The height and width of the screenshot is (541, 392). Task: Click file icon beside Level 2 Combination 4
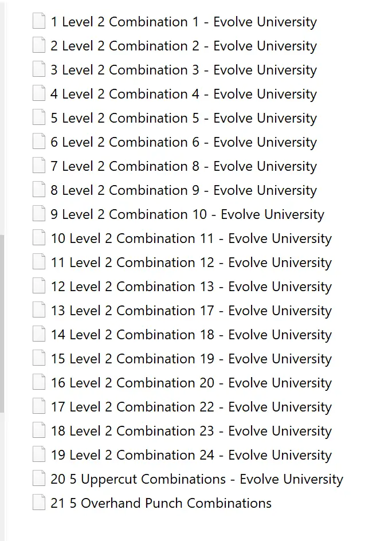[x=39, y=94]
